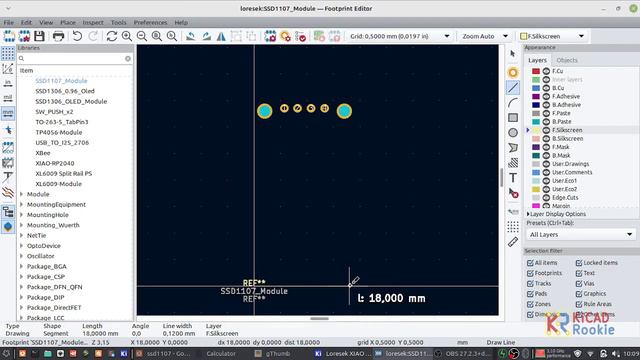The height and width of the screenshot is (360, 640).
Task: Expand the Package_BGA library
Action: (22, 267)
